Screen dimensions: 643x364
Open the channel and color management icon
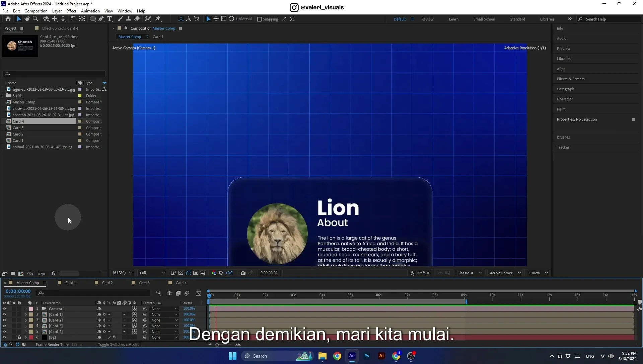pos(214,273)
